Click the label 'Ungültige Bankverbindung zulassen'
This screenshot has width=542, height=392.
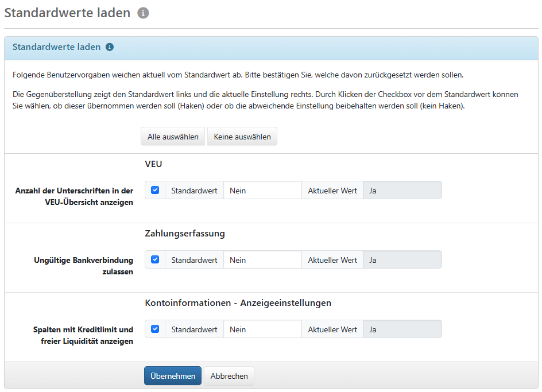point(84,266)
